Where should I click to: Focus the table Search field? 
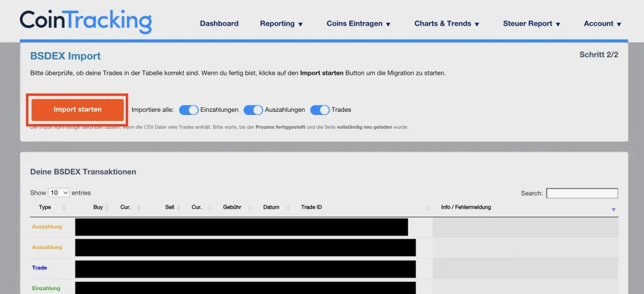tap(582, 193)
